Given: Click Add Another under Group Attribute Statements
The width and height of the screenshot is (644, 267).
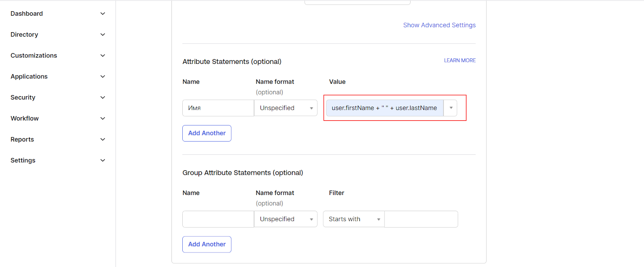Looking at the screenshot, I should tap(207, 244).
